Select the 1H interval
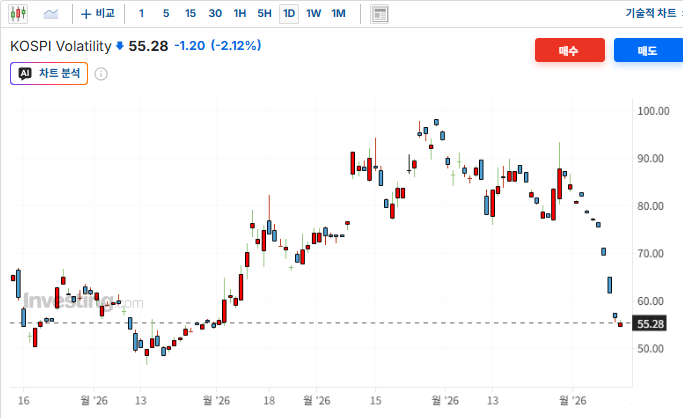The image size is (683, 418). [240, 13]
